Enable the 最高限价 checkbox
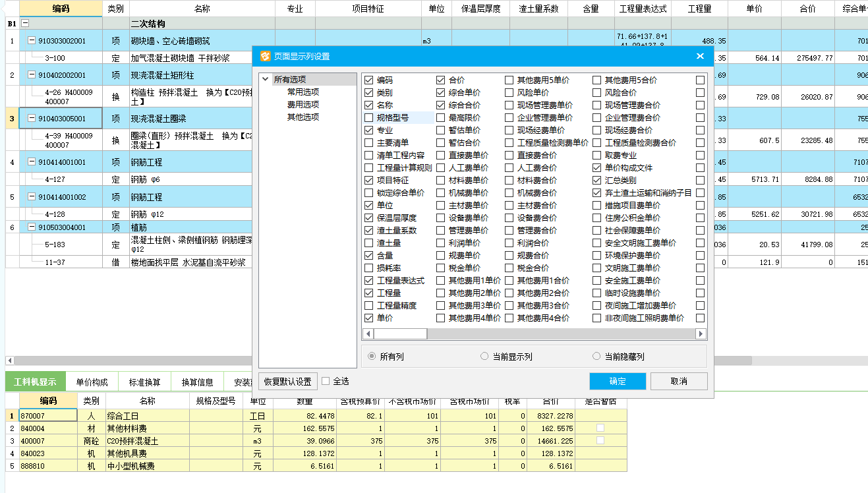Screen dimensions: 868x493 [x=441, y=118]
